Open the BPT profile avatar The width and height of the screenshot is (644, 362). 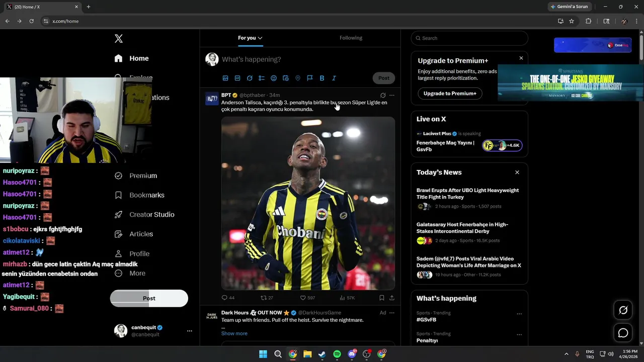[212, 99]
